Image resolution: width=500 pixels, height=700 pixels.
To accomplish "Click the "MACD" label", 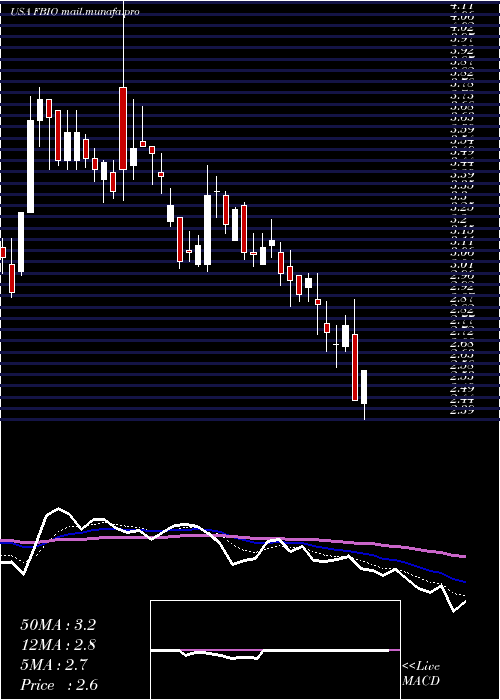I will [x=421, y=681].
